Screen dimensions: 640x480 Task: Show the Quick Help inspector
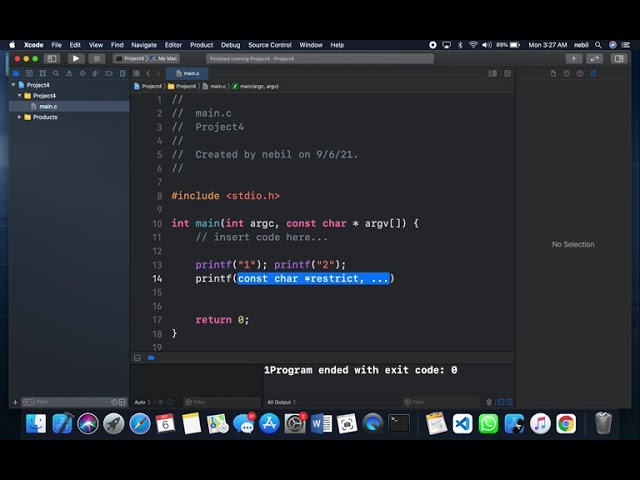point(580,73)
